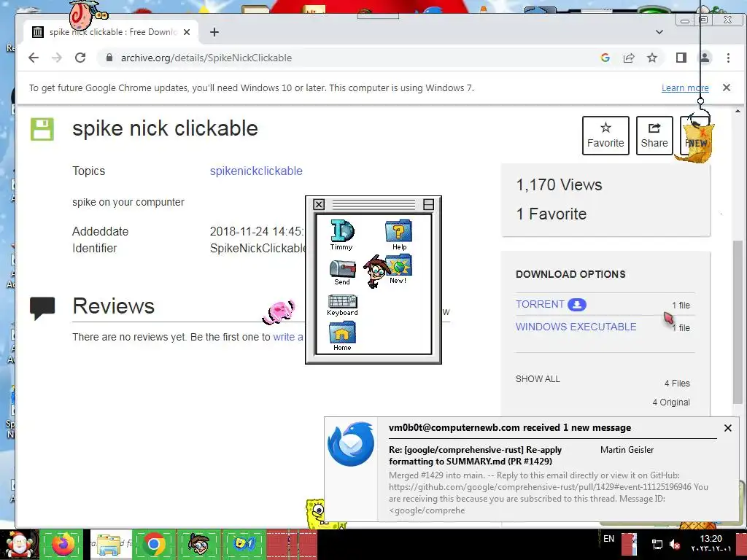The width and height of the screenshot is (747, 560).
Task: Click the 4 Original files text
Action: coord(671,402)
